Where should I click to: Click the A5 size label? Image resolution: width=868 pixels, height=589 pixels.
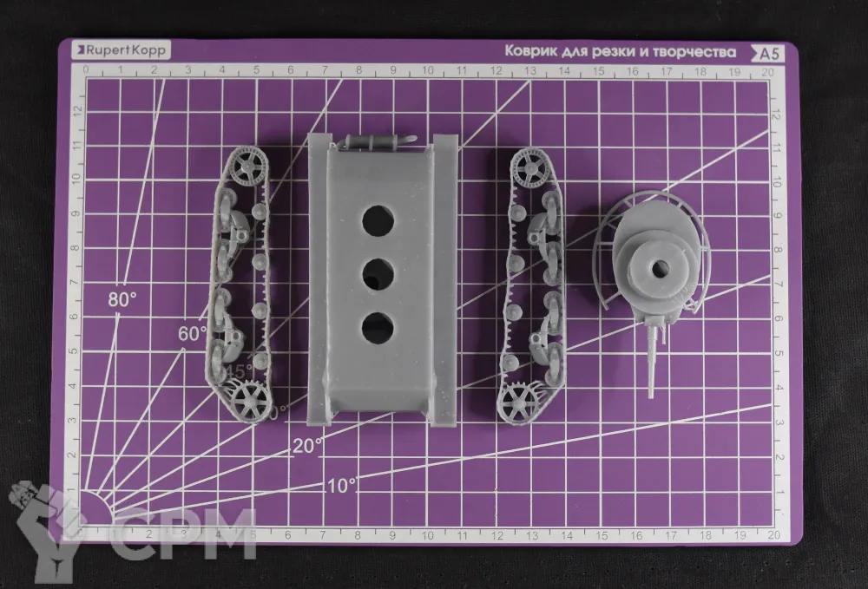coord(769,53)
